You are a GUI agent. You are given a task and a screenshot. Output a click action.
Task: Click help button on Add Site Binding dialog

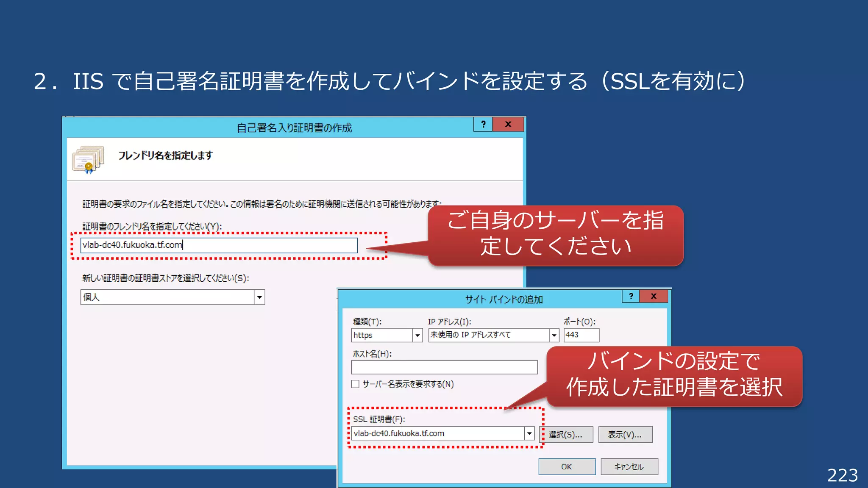[x=631, y=296]
